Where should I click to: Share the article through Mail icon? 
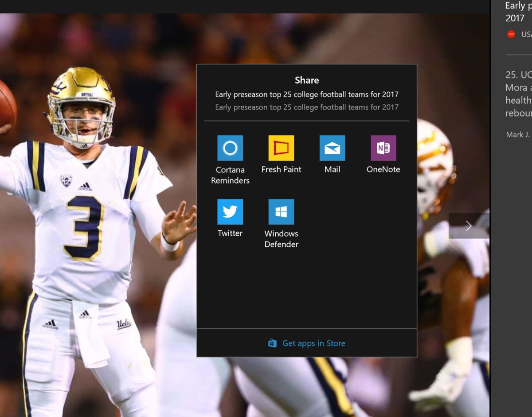[x=332, y=148]
